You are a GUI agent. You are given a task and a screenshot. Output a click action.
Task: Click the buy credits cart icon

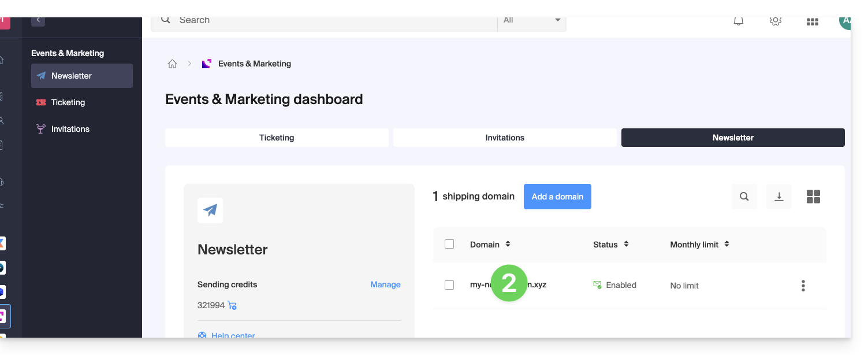(x=232, y=305)
